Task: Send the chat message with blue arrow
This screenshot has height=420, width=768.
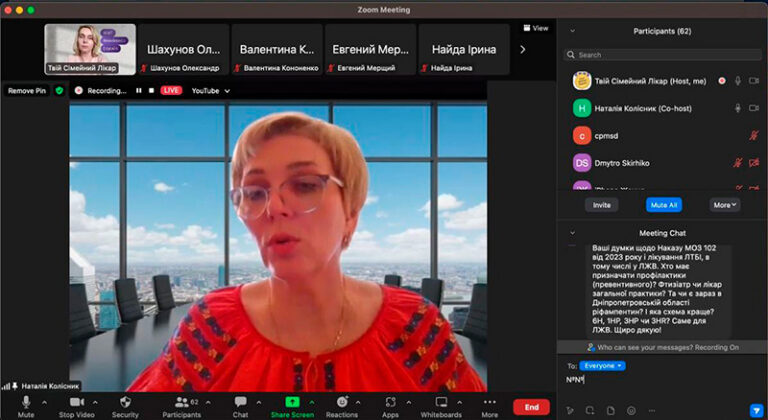Action: 754,410
